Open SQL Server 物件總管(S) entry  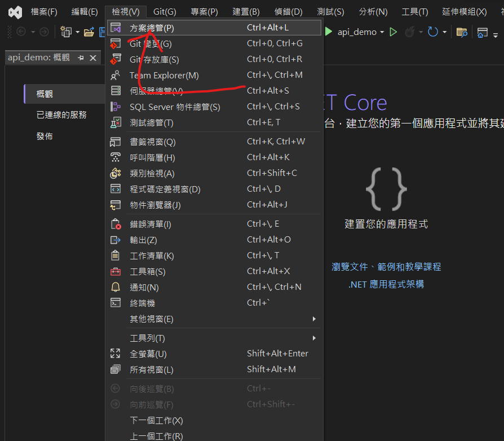(214, 107)
